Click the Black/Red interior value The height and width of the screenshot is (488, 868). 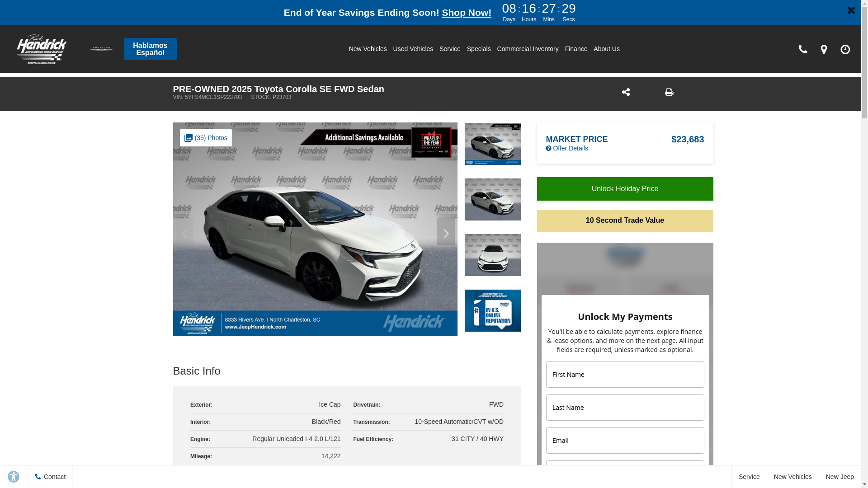[326, 422]
